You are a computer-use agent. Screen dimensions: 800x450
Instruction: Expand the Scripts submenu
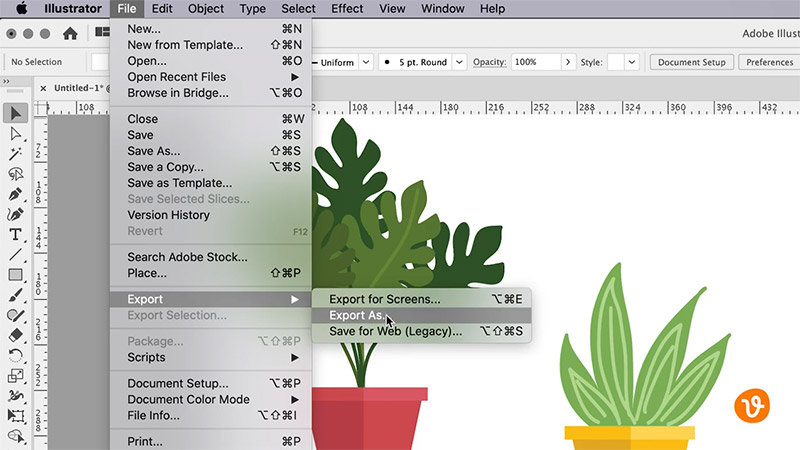(x=211, y=357)
